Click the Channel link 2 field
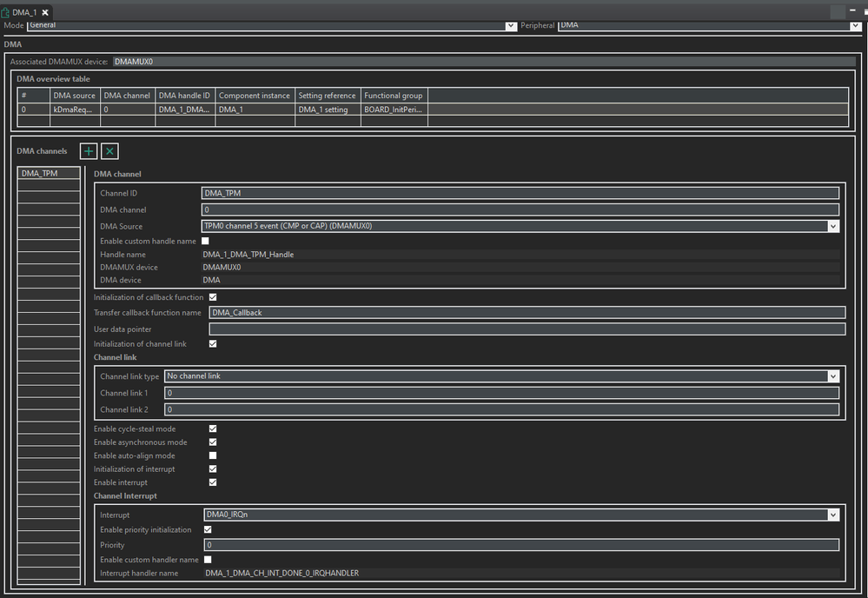 tap(501, 409)
